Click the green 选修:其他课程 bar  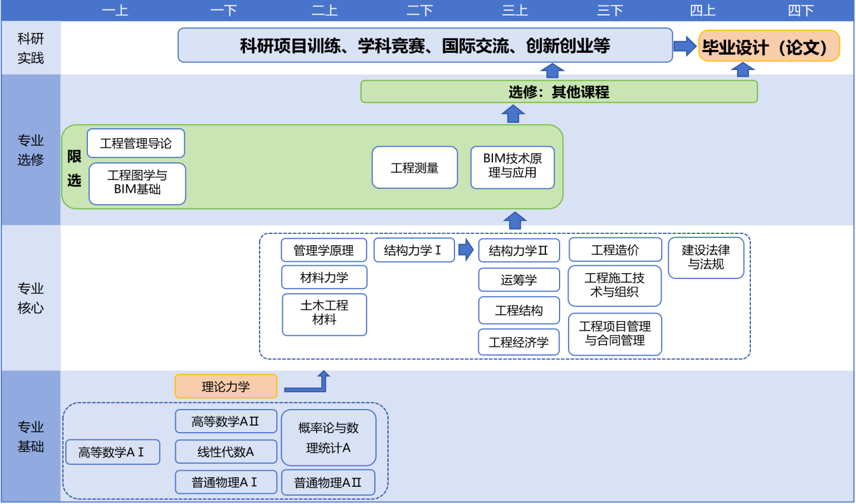(x=558, y=92)
